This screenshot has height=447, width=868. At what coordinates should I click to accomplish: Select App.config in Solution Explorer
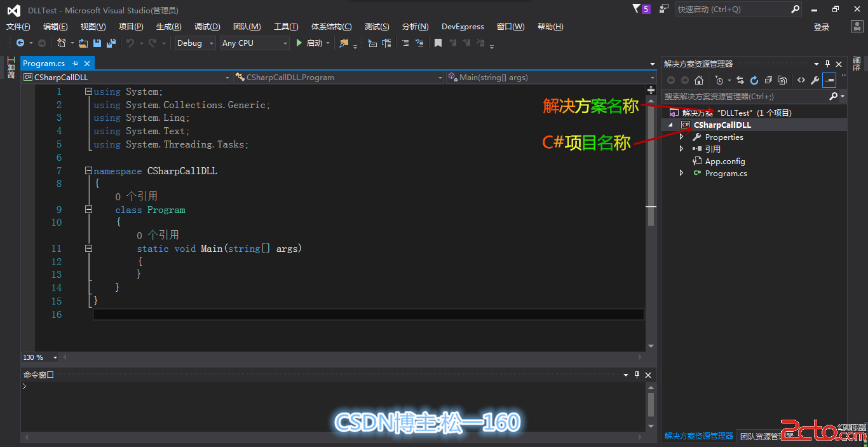pos(725,161)
